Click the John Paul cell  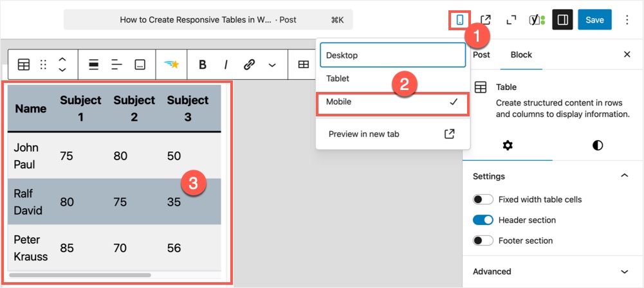(31, 156)
